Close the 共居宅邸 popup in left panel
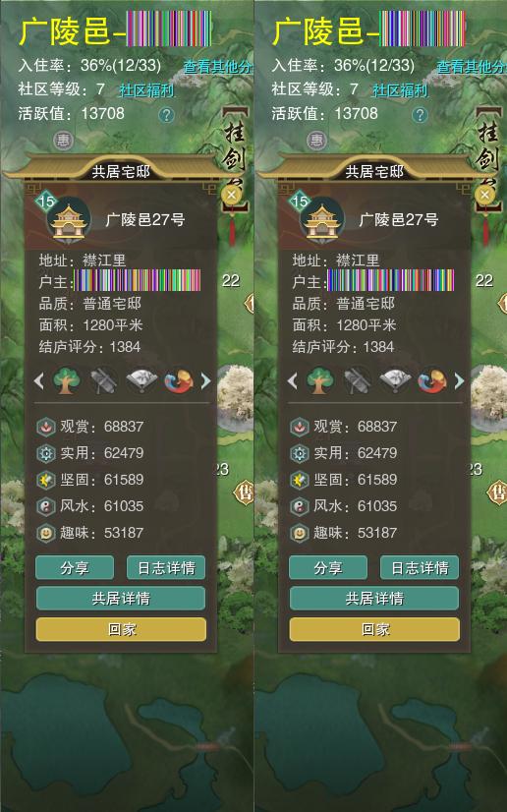 point(231,195)
